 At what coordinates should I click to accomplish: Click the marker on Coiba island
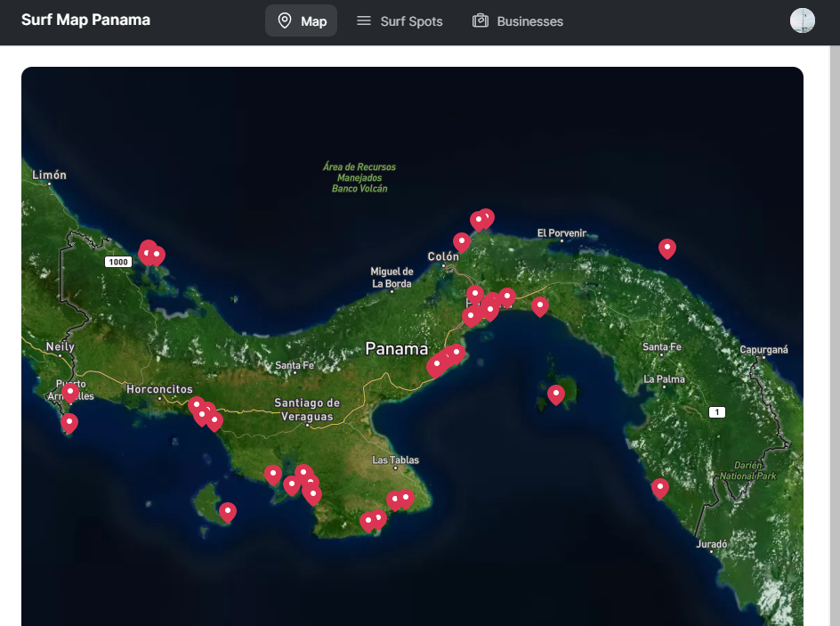(228, 511)
